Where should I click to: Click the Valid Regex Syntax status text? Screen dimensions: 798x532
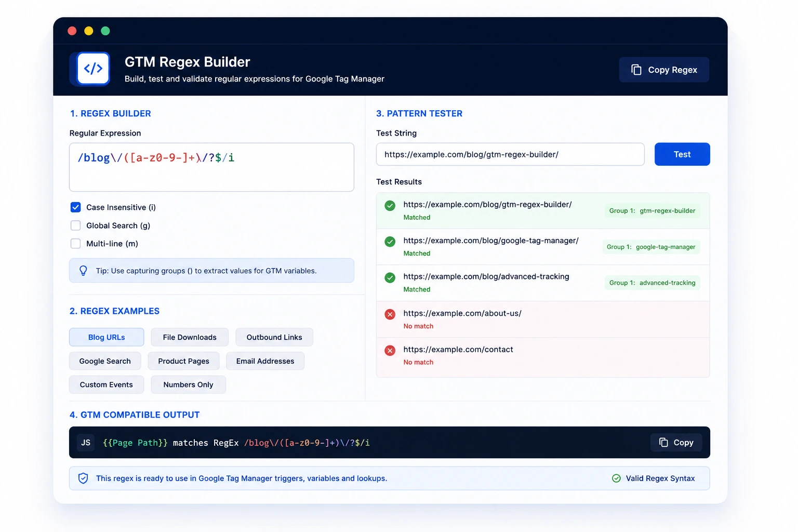tap(660, 478)
